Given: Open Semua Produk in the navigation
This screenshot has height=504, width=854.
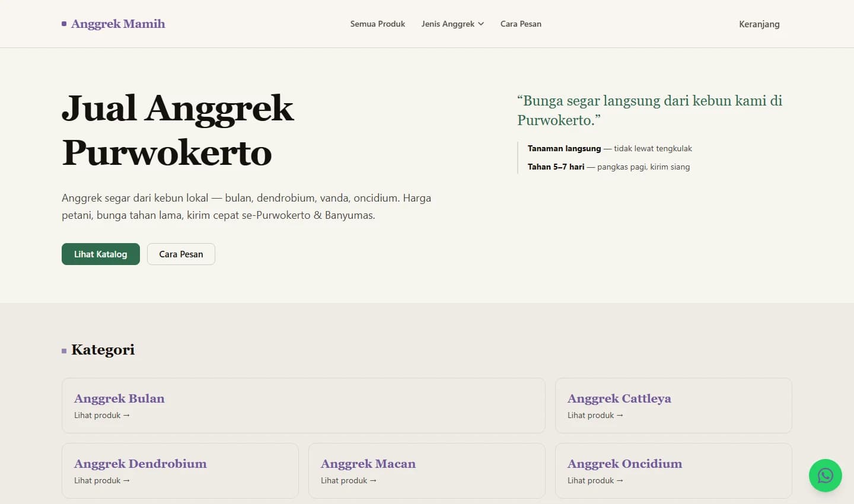Looking at the screenshot, I should pos(378,24).
